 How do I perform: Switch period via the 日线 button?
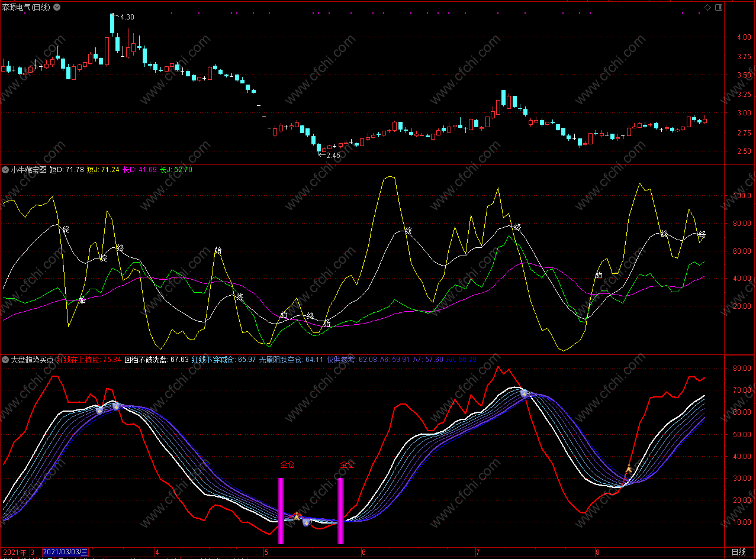(x=739, y=552)
